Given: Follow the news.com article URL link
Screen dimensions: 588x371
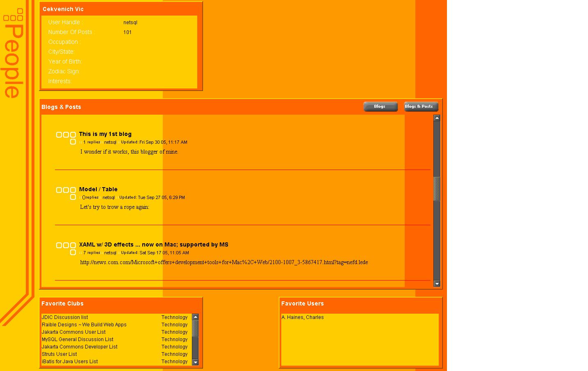Looking at the screenshot, I should 224,262.
